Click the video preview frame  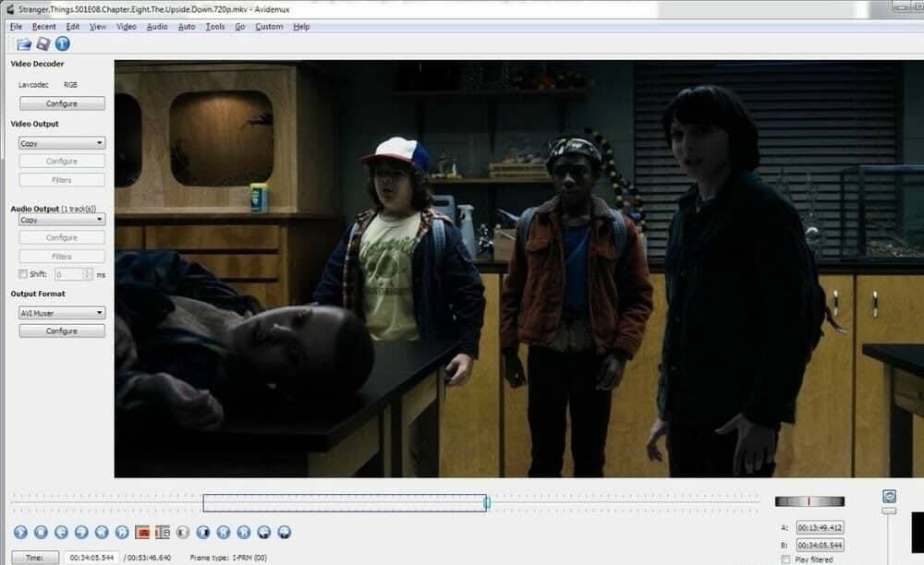(x=519, y=269)
